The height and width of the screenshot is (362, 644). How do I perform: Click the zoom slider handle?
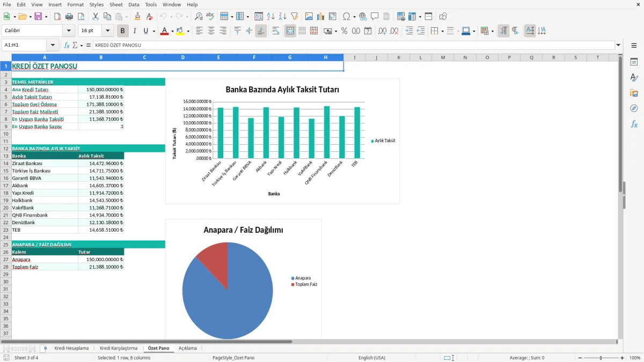coord(601,358)
